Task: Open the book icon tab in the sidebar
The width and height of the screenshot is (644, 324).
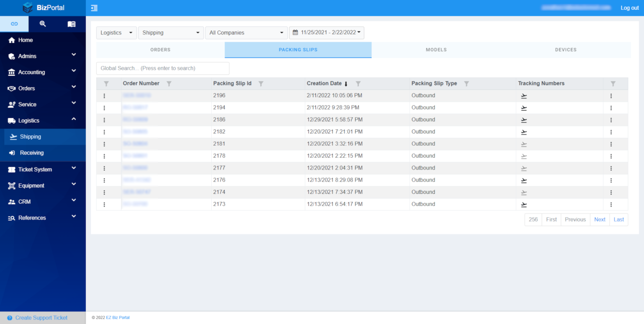Action: pos(71,24)
